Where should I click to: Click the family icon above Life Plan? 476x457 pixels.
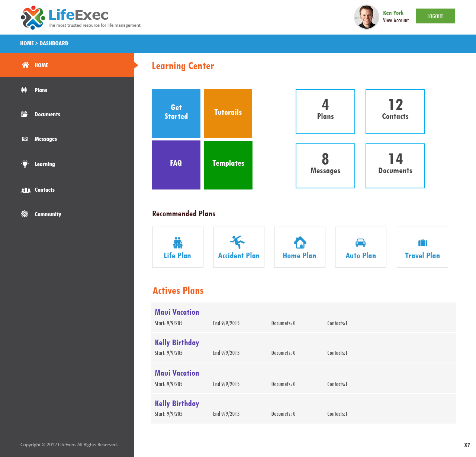(x=177, y=242)
